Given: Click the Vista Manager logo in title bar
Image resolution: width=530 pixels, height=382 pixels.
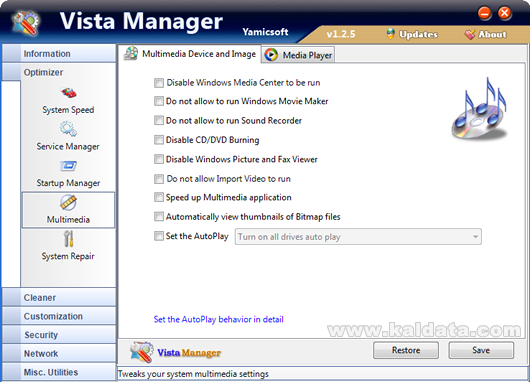Looking at the screenshot, I should click(x=26, y=23).
